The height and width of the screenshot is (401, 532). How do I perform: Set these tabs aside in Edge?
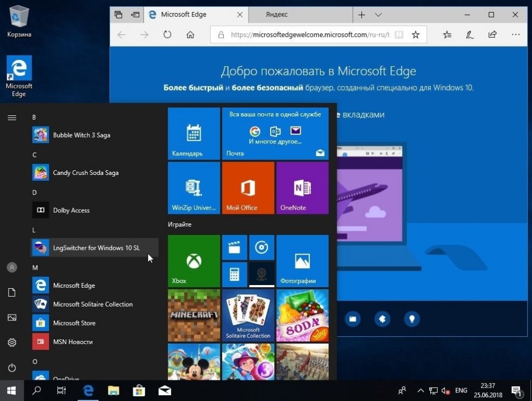click(x=135, y=15)
